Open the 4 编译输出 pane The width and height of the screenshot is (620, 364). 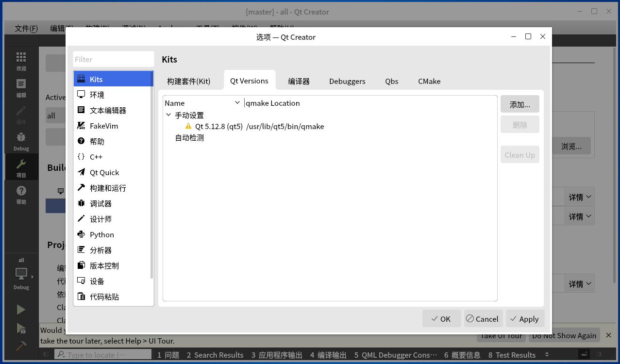[x=328, y=355]
